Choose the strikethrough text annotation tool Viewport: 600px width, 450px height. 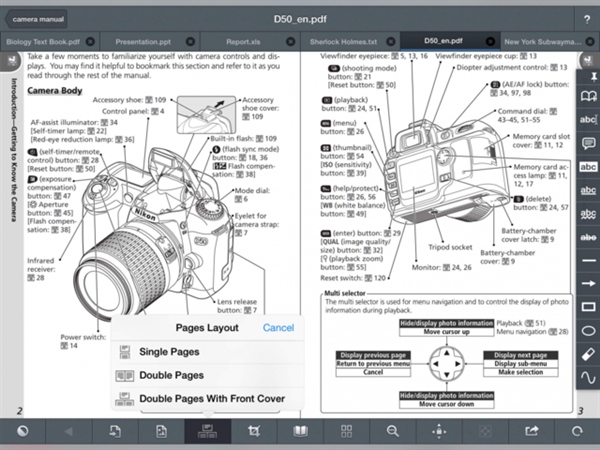click(x=589, y=237)
